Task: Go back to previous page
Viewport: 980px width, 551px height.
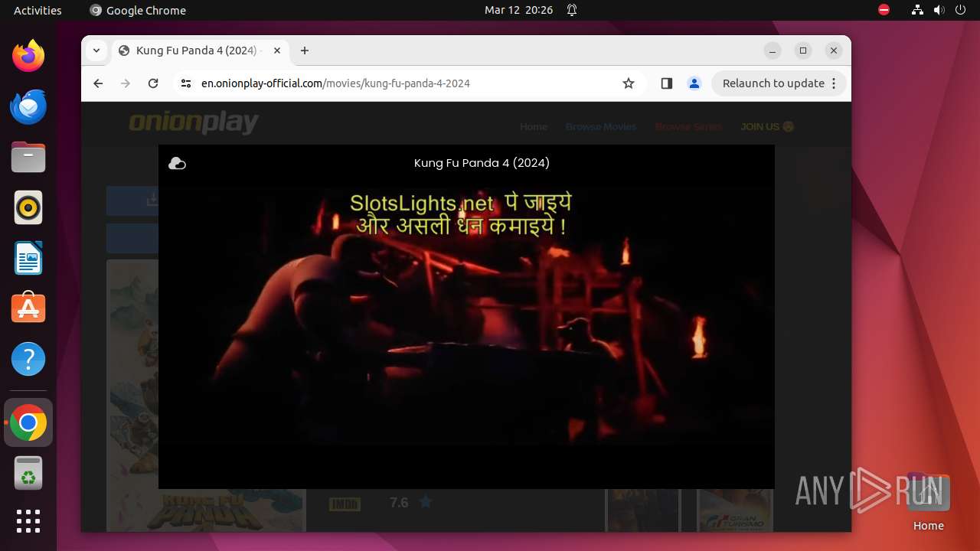Action: (x=98, y=83)
